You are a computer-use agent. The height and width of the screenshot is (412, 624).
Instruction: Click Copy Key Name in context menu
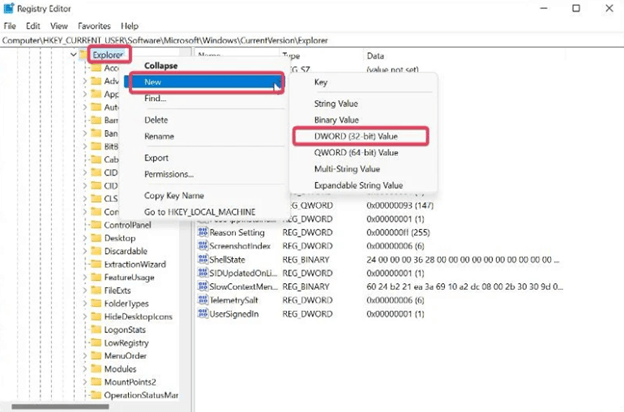point(174,195)
